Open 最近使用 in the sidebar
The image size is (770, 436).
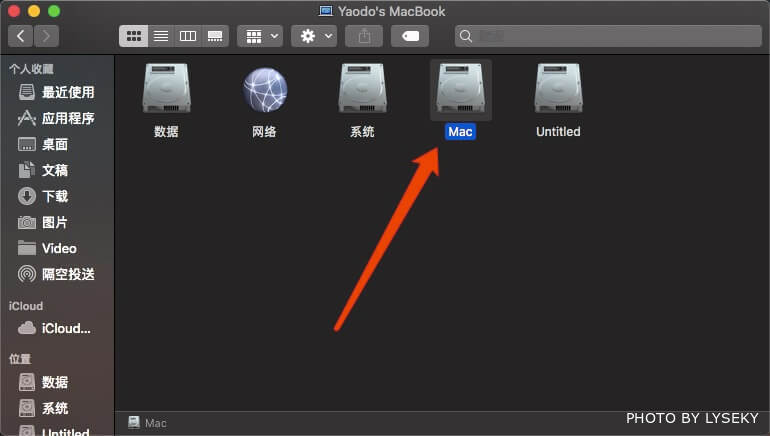pyautogui.click(x=57, y=92)
